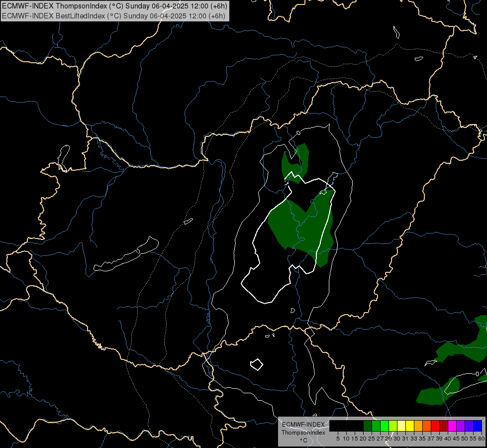Click the °C unit label in legend
The width and height of the screenshot is (487, 448).
click(x=303, y=441)
